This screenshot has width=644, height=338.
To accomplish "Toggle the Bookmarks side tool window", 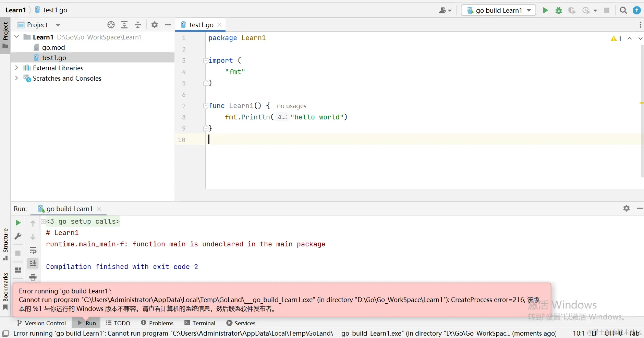I will pyautogui.click(x=5, y=291).
